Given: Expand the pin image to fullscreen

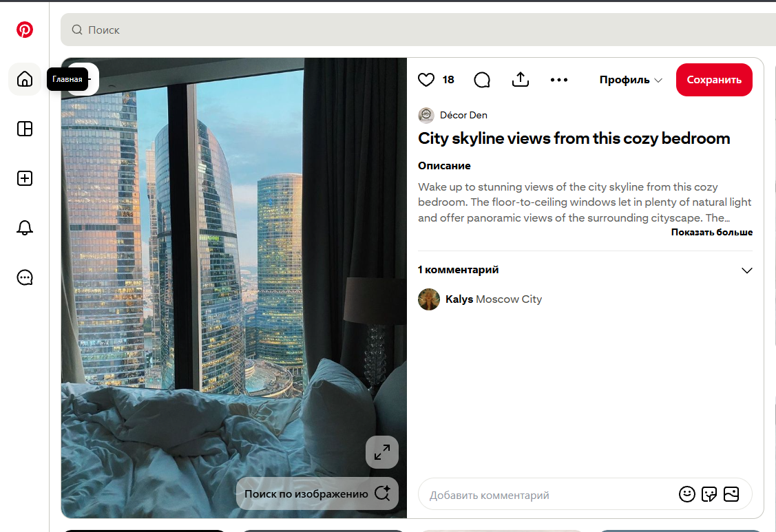Looking at the screenshot, I should click(x=382, y=452).
